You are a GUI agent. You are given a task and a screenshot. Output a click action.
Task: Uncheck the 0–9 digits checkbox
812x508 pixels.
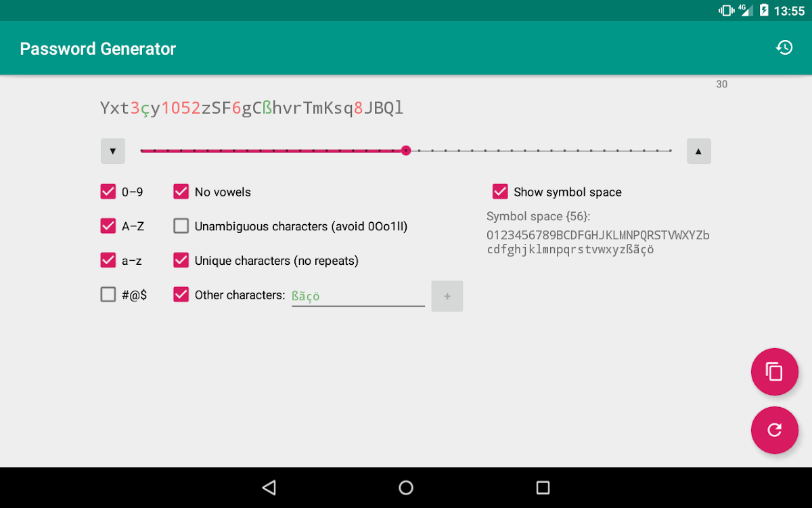[108, 192]
